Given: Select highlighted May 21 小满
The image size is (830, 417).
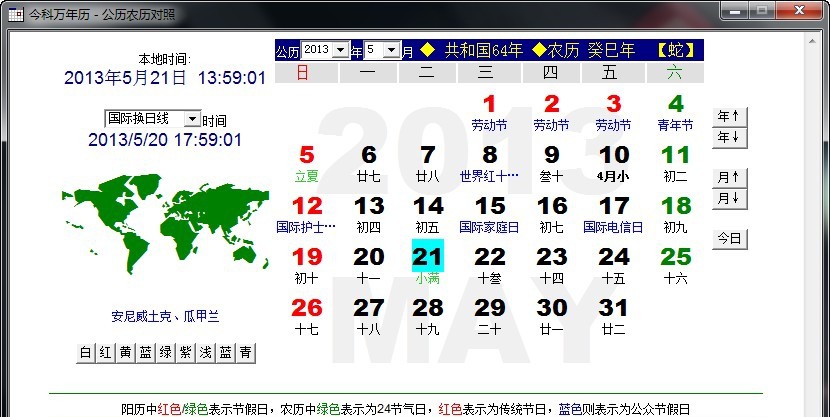Looking at the screenshot, I should pyautogui.click(x=428, y=263).
